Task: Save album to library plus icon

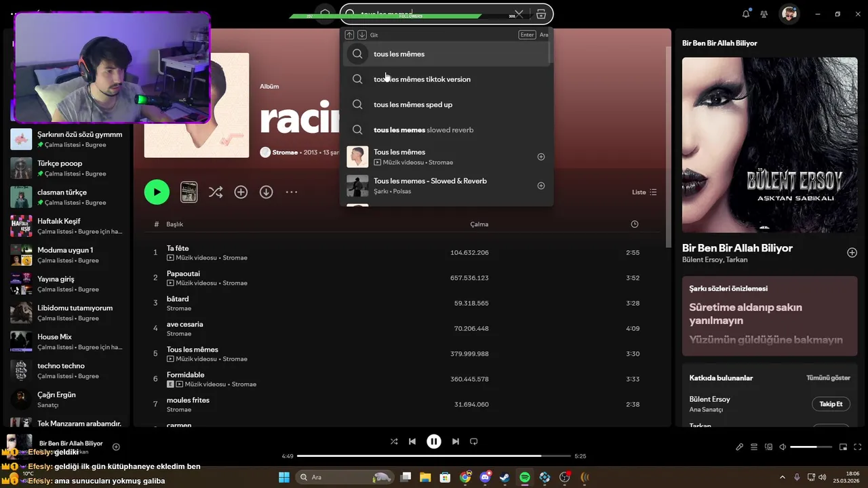Action: 241,192
